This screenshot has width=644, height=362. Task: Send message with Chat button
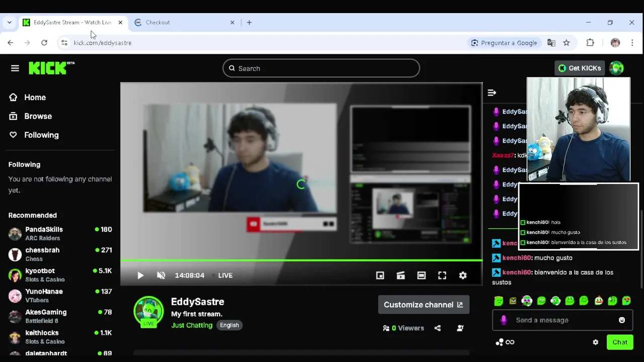[x=620, y=342]
